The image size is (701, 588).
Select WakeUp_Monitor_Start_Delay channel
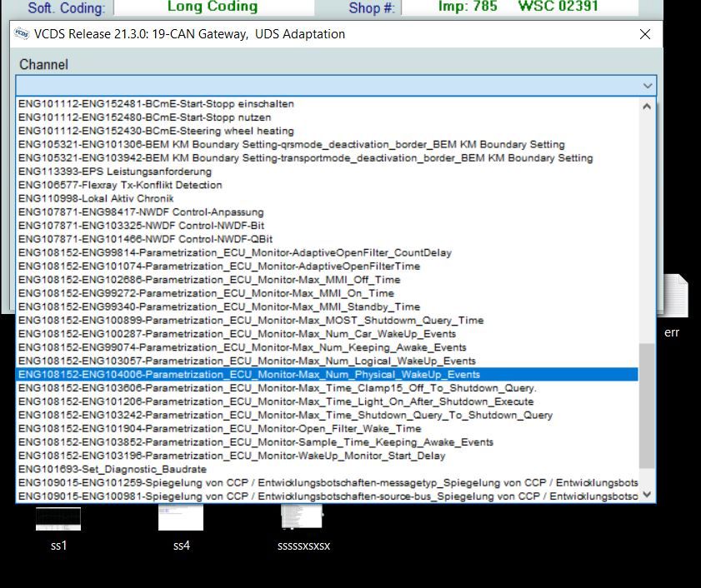pos(327,456)
